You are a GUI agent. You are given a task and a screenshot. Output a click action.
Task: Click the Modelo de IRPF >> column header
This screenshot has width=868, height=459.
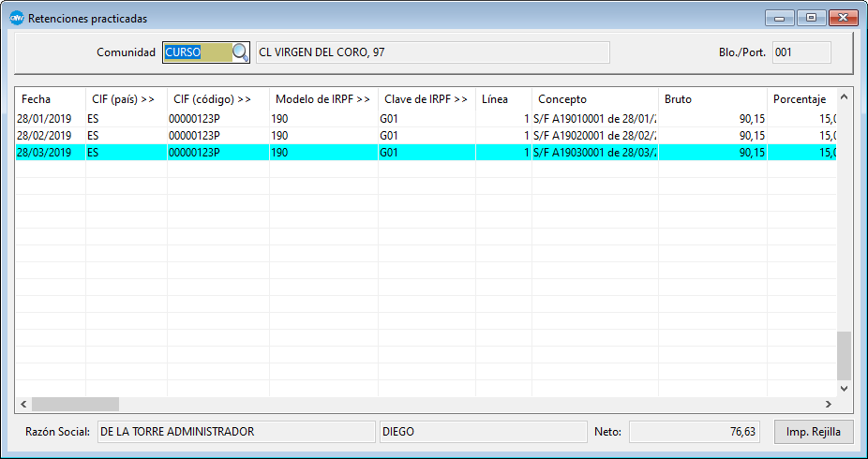pyautogui.click(x=323, y=98)
